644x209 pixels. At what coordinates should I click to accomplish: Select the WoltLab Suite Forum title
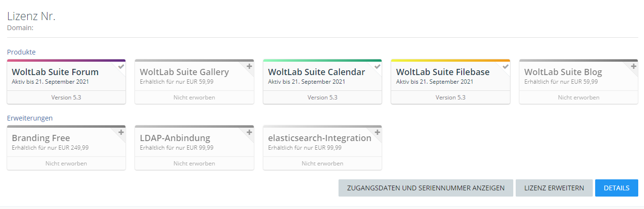(x=55, y=72)
